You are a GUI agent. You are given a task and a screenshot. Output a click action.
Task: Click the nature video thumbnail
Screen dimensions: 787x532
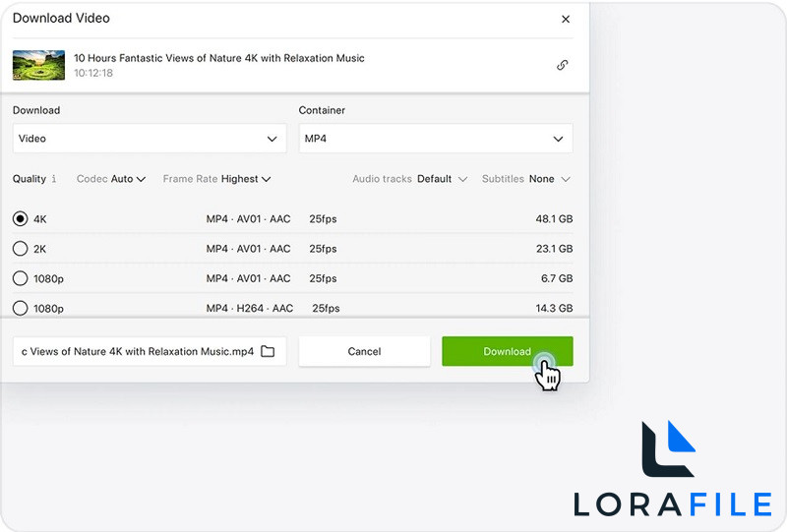pos(38,65)
